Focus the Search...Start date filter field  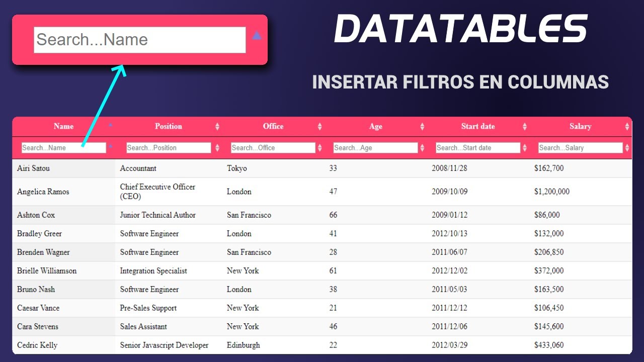[478, 148]
